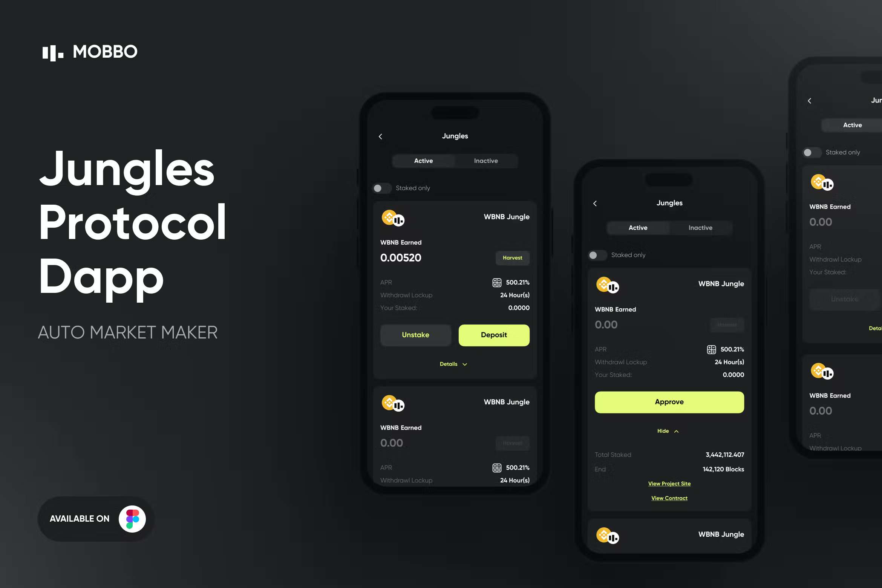Click the back arrow navigation icon
The image size is (882, 588).
(381, 136)
